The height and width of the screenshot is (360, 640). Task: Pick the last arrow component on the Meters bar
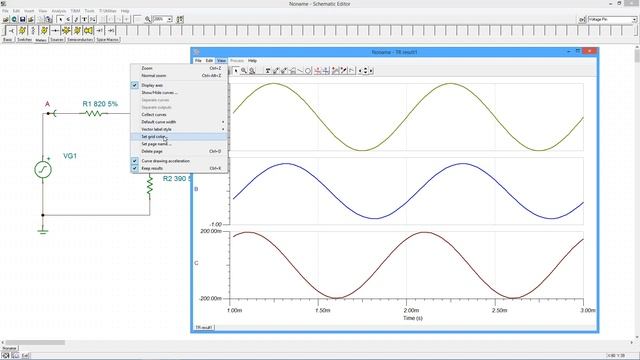point(110,31)
